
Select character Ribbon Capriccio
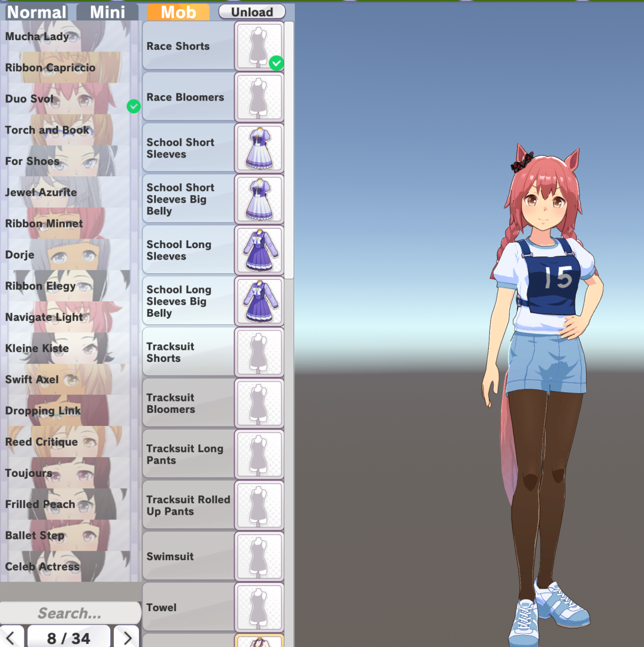[70, 67]
